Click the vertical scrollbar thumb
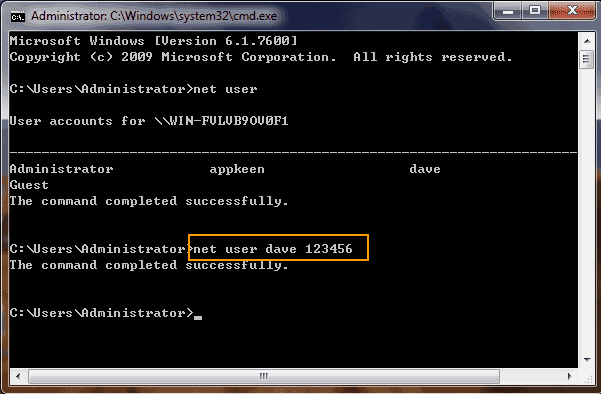The height and width of the screenshot is (394, 601). coord(587,59)
